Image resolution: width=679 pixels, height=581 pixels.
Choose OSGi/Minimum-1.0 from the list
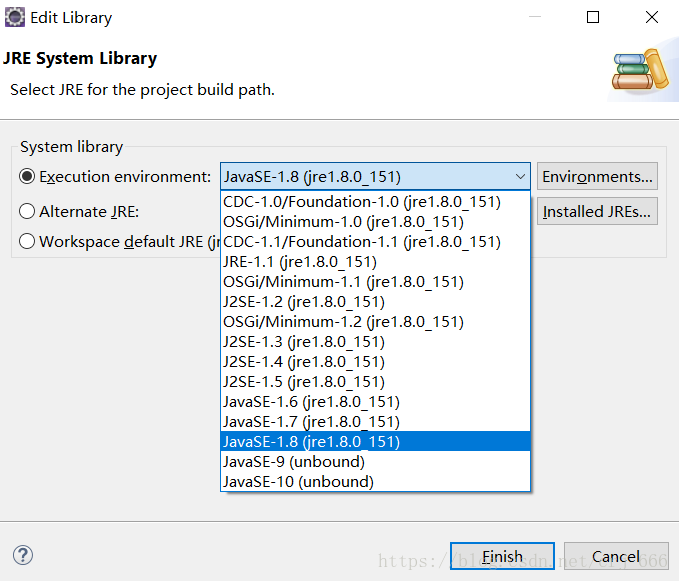[375, 222]
